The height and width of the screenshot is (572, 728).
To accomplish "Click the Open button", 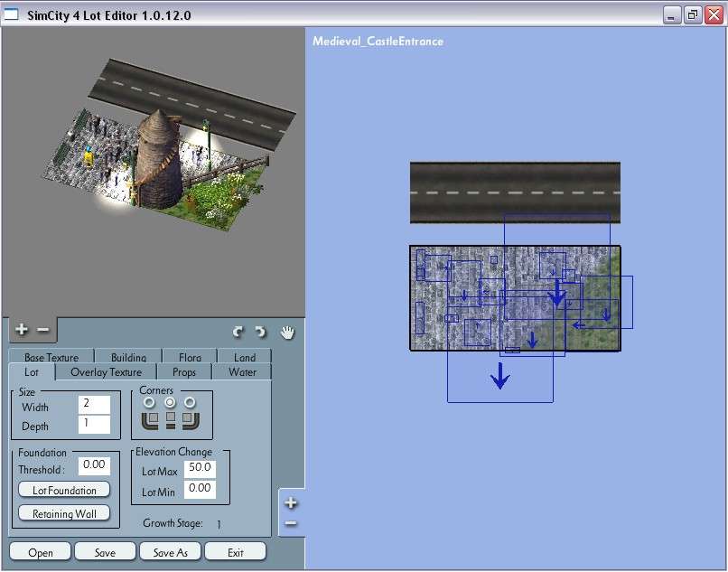I will [x=41, y=552].
